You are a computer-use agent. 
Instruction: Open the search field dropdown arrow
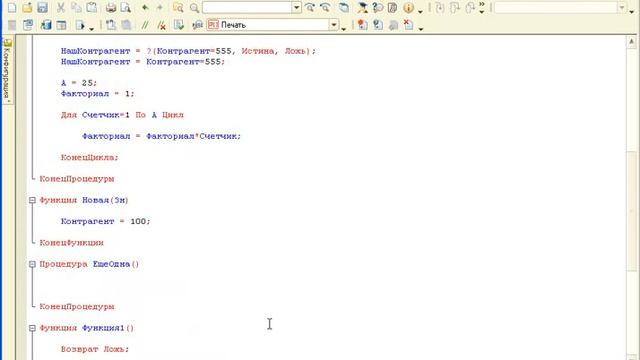pyautogui.click(x=296, y=7)
